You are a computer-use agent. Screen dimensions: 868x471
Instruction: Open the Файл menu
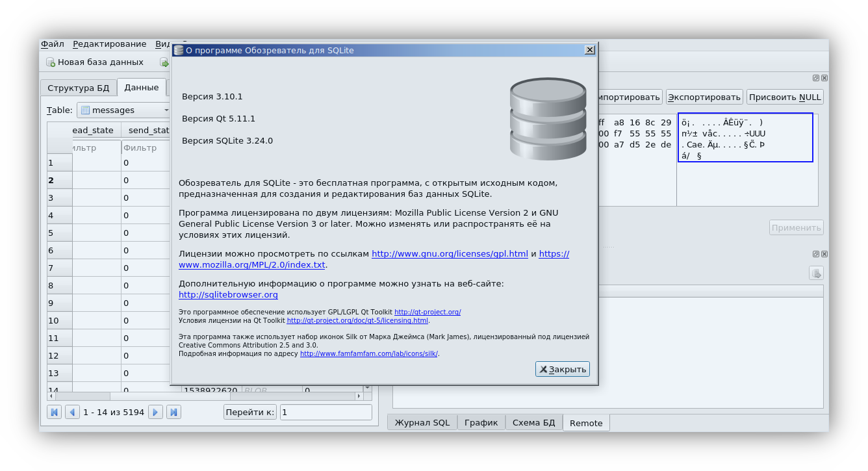pos(53,44)
